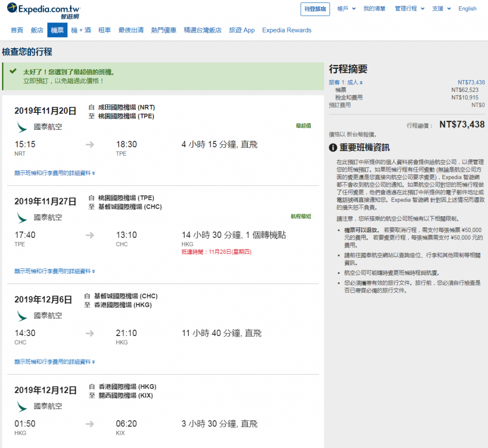
Task: Open the 支援 support dropdown
Action: pos(441,9)
